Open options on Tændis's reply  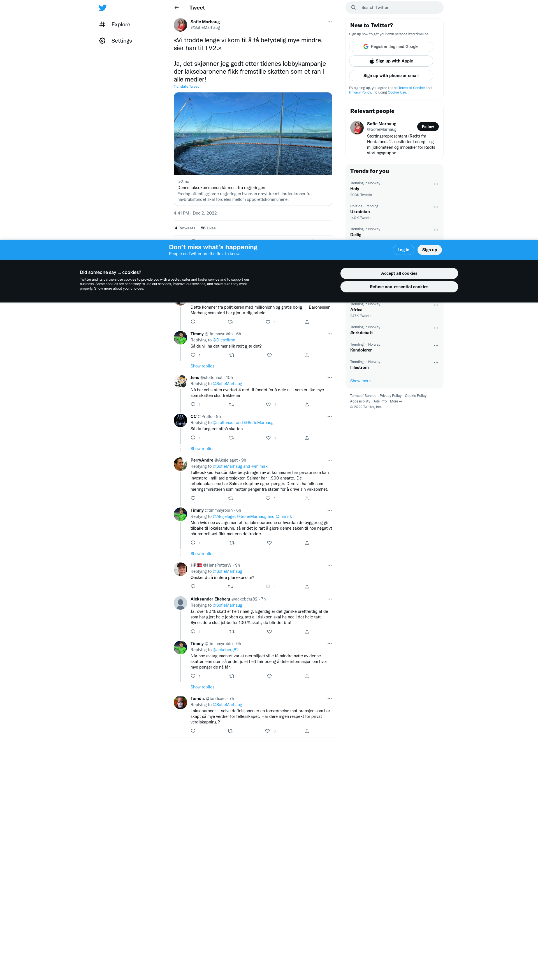click(x=330, y=699)
